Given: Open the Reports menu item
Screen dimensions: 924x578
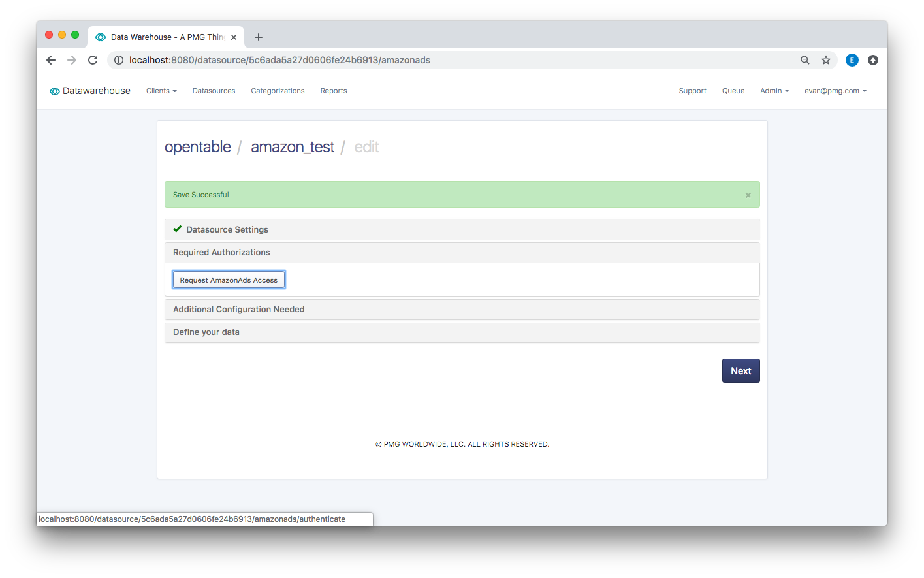Looking at the screenshot, I should pos(334,91).
